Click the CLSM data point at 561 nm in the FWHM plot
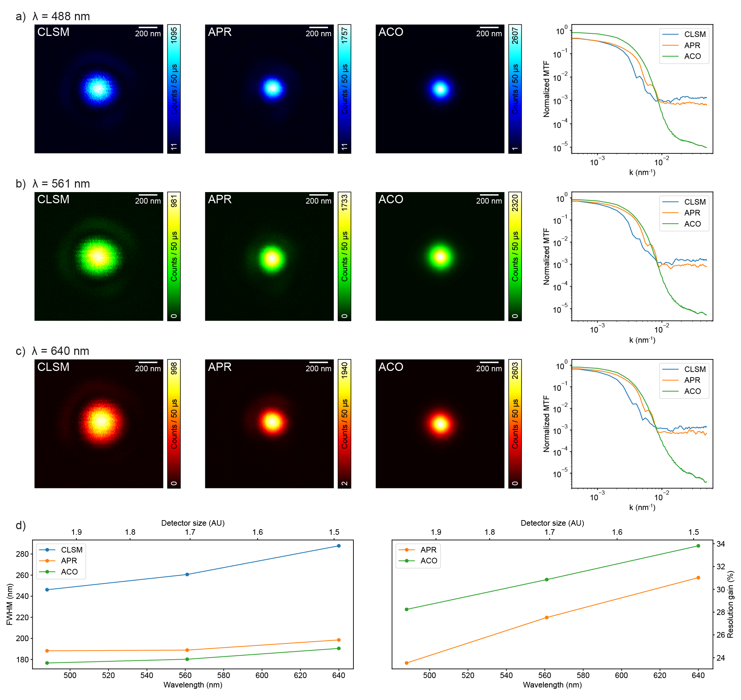The height and width of the screenshot is (700, 741). click(x=187, y=574)
